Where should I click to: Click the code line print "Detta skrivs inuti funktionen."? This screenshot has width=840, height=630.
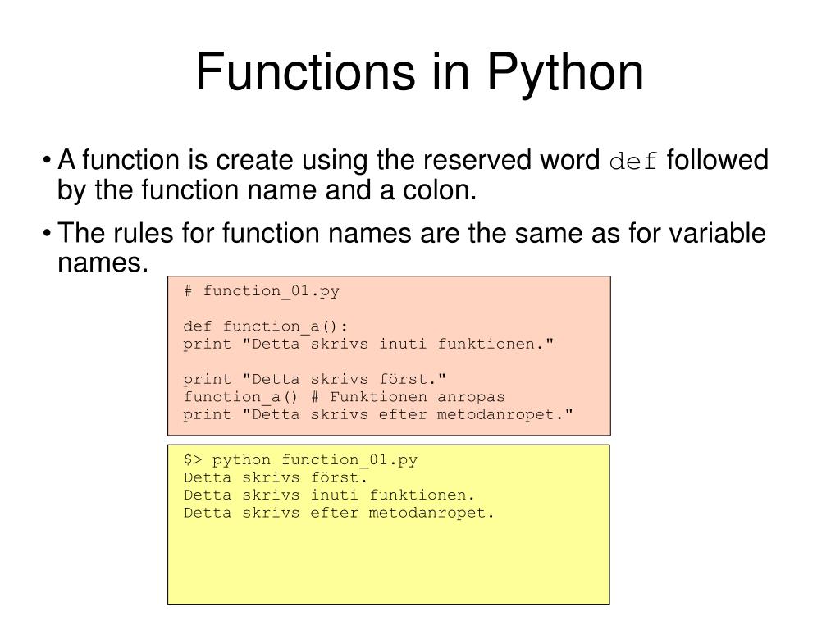click(x=368, y=344)
